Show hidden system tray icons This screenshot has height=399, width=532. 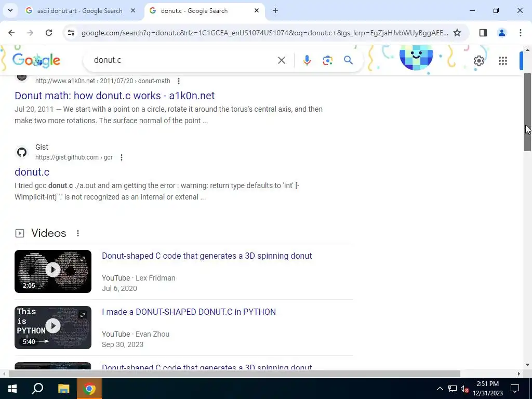440,389
